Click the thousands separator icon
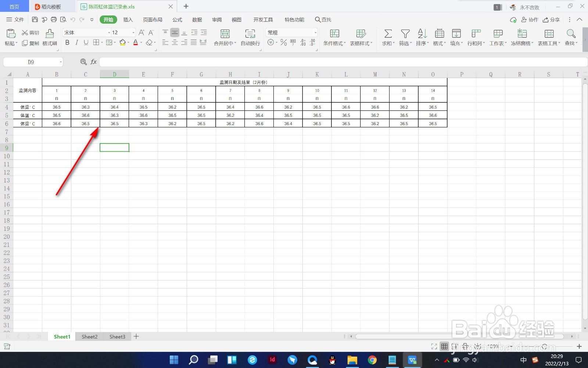Image resolution: width=588 pixels, height=368 pixels. pyautogui.click(x=293, y=43)
